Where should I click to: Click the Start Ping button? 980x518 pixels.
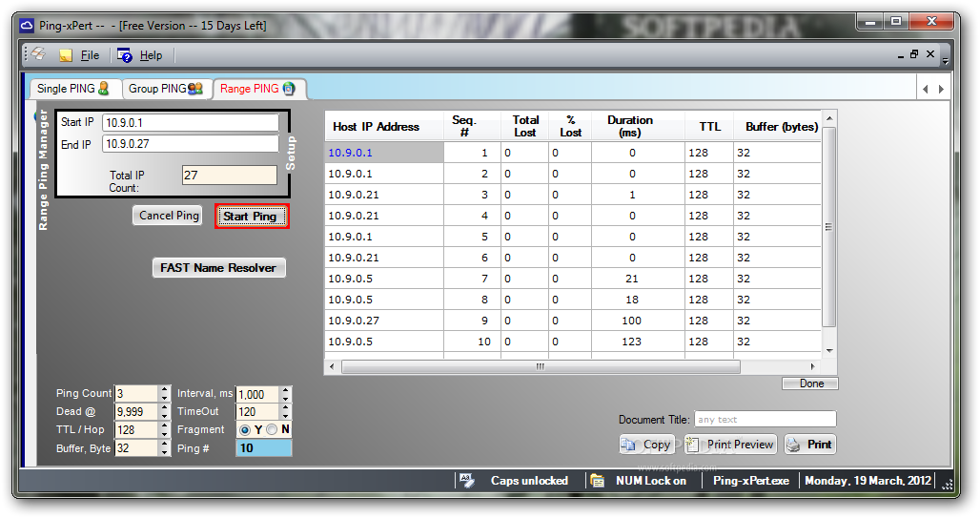click(x=252, y=217)
